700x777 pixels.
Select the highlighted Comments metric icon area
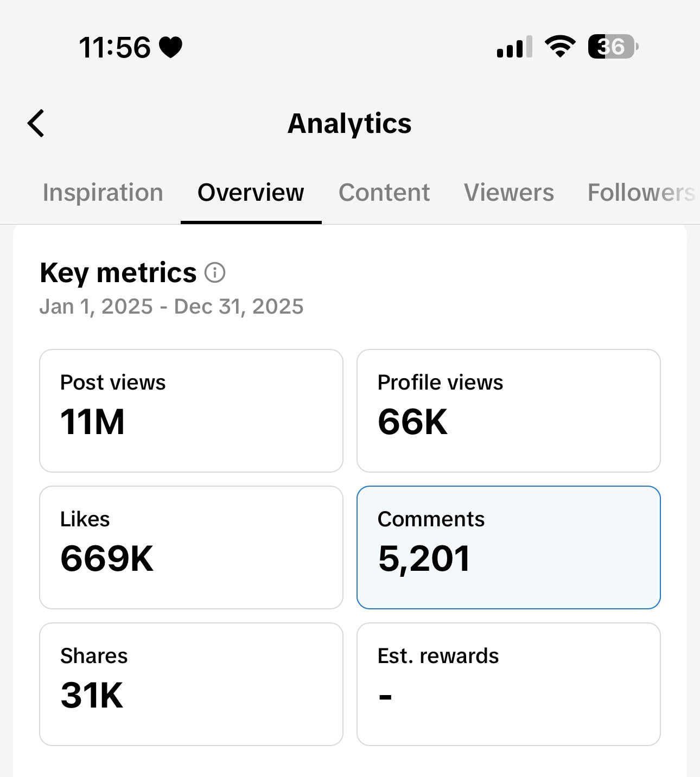pyautogui.click(x=508, y=546)
